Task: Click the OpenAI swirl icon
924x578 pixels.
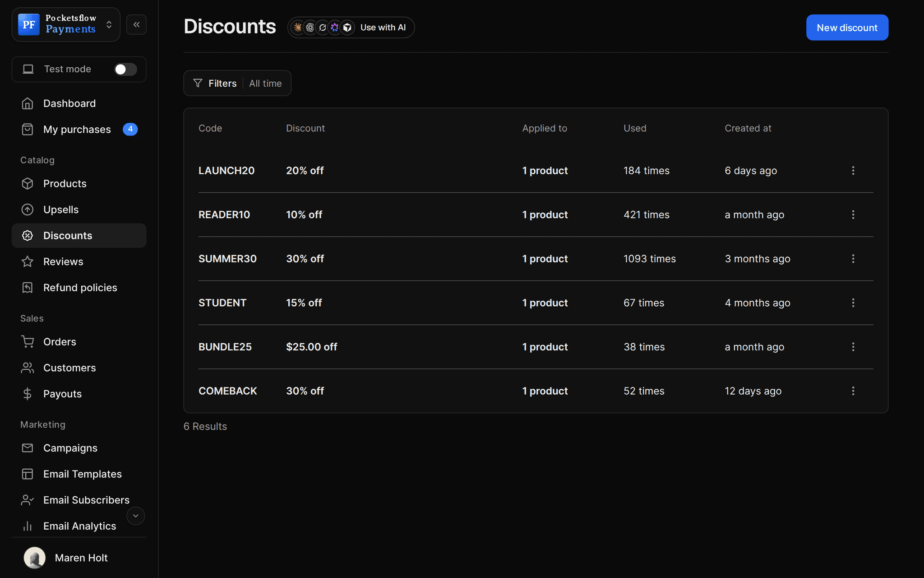Action: pos(310,28)
